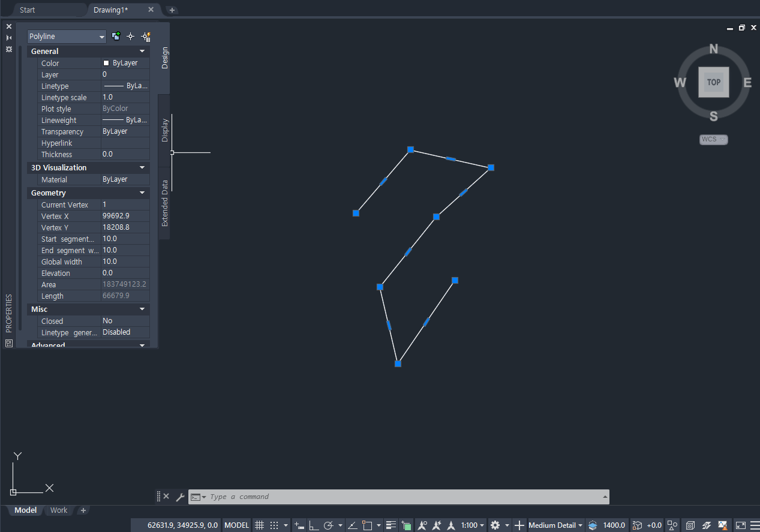
Task: Toggle grid display in the status bar
Action: coord(260,525)
